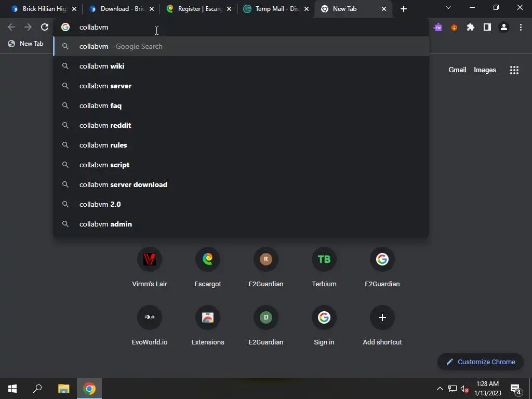Image resolution: width=532 pixels, height=399 pixels.
Task: Open the Escargot shortcut tile
Action: tap(208, 268)
